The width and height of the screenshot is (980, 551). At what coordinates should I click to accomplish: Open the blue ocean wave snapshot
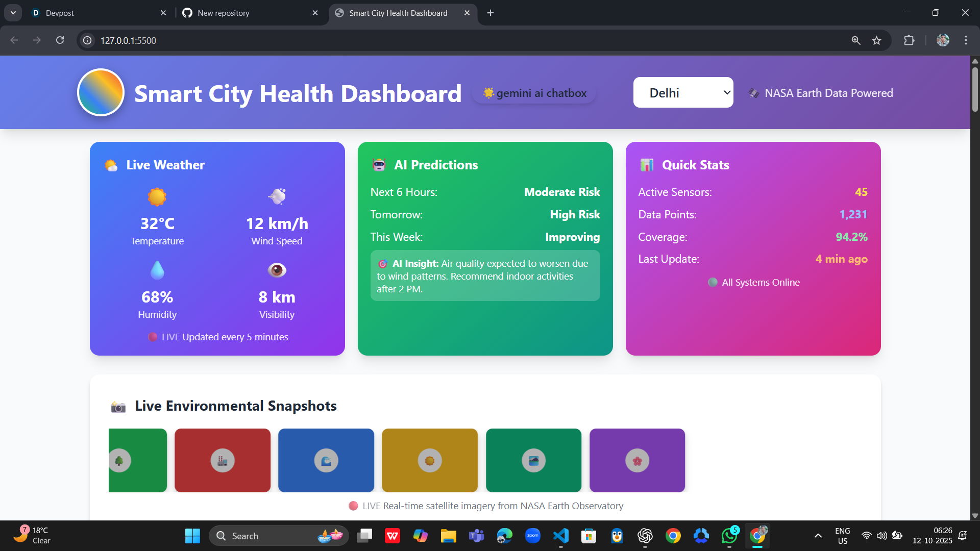[x=326, y=460]
